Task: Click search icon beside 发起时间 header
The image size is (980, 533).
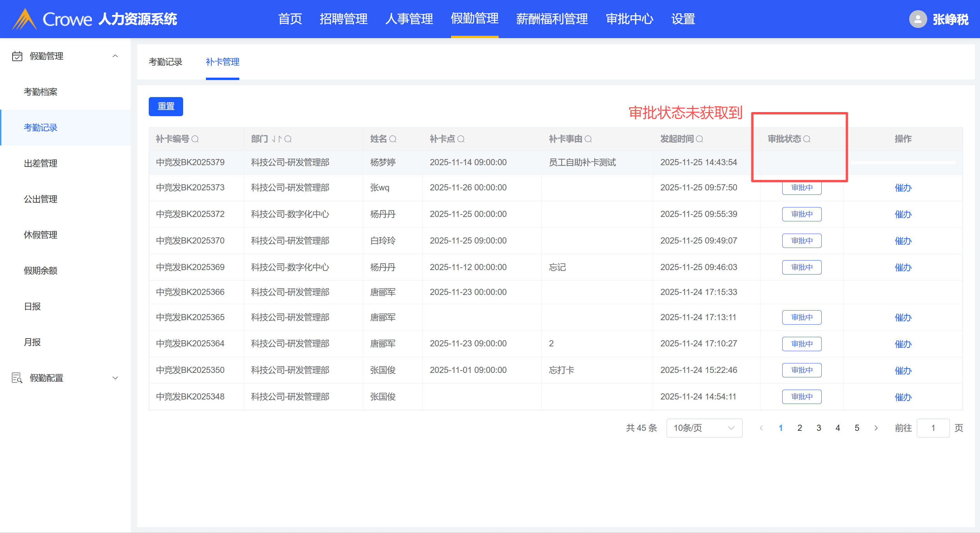Action: (700, 139)
